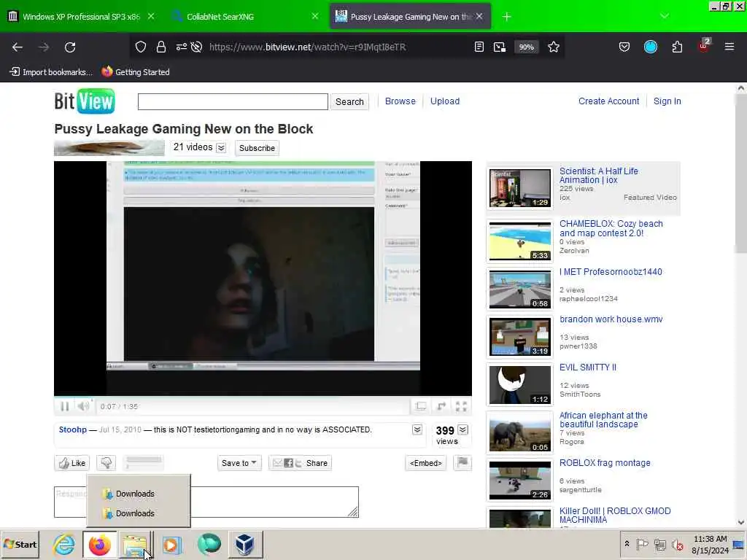This screenshot has width=747, height=560.
Task: Open the shield tracking protection icon
Action: pos(141,47)
